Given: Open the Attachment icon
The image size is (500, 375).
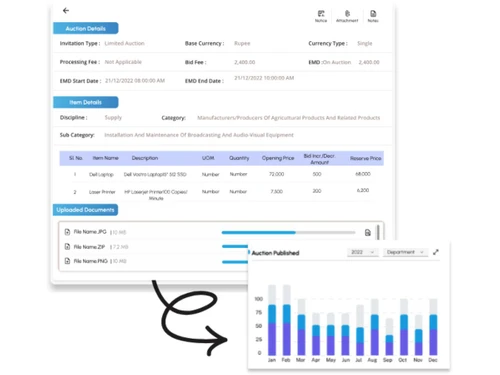Looking at the screenshot, I should pyautogui.click(x=347, y=16).
